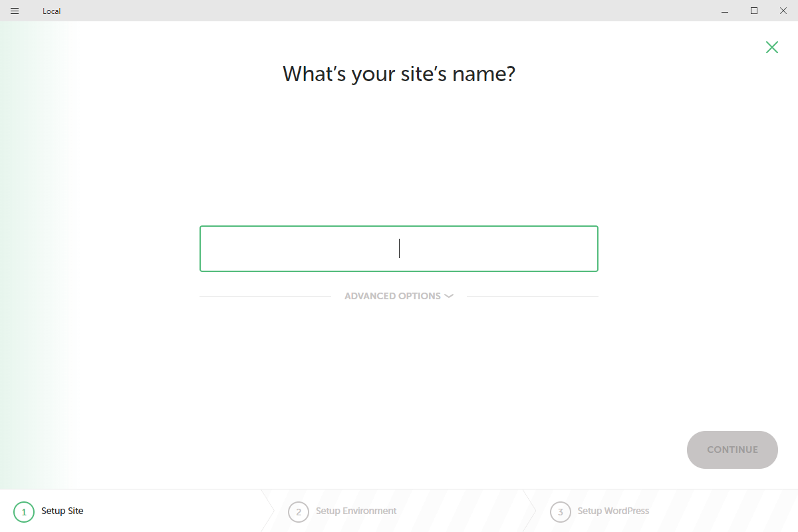Jump to the Setup WordPress step label
The image size is (798, 532).
613,511
